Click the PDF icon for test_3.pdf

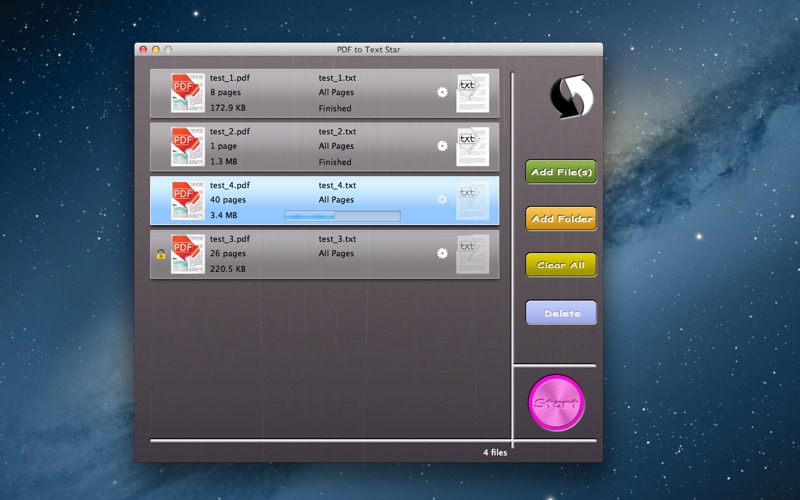pos(186,254)
